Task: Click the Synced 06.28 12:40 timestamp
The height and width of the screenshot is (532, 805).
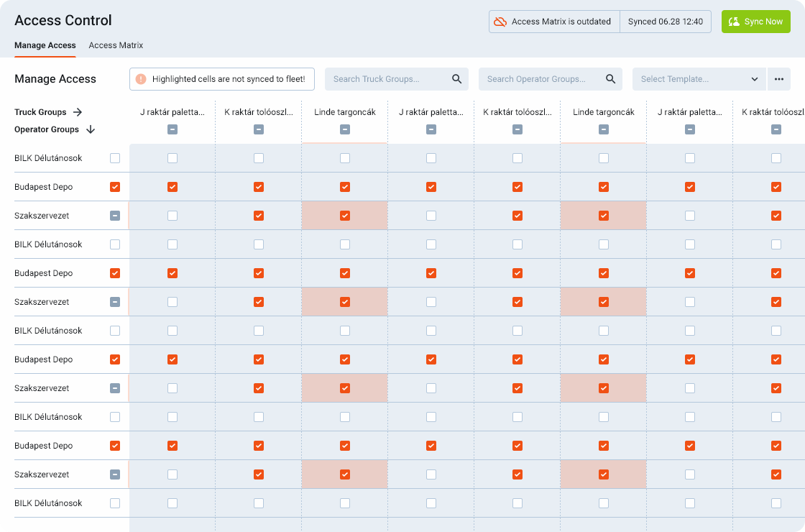Action: coord(665,22)
